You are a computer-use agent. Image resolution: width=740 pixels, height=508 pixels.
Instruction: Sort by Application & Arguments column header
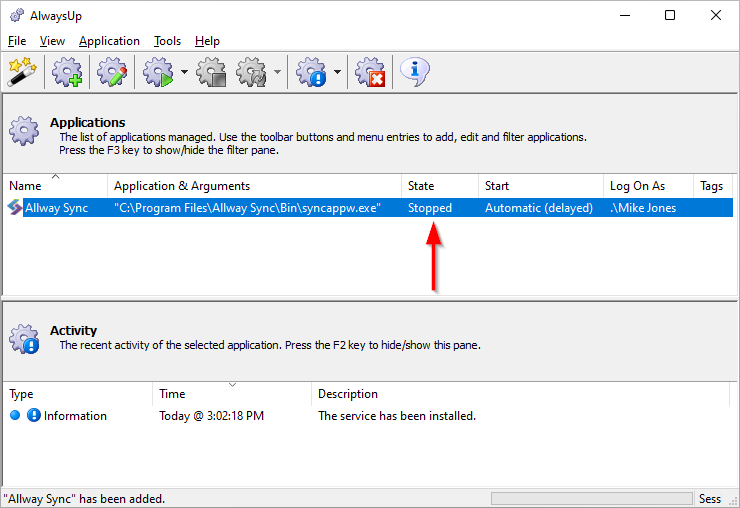255,186
